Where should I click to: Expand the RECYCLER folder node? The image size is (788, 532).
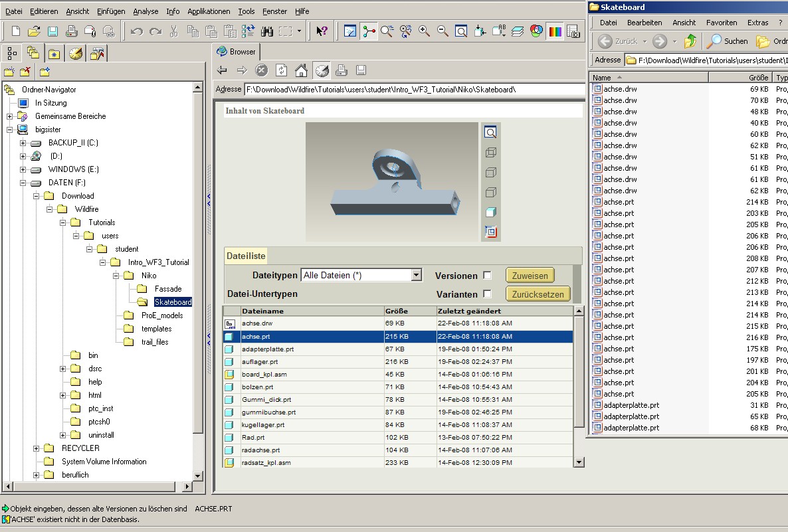(x=36, y=448)
